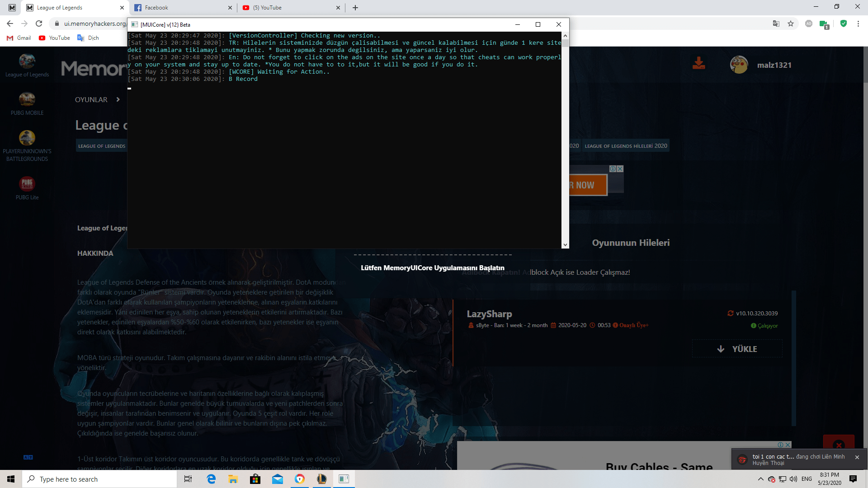Select PLAYERUNKNOWN'S BATTLEGROUNDS sidebar icon
Screen dimensions: 868x488
27,137
